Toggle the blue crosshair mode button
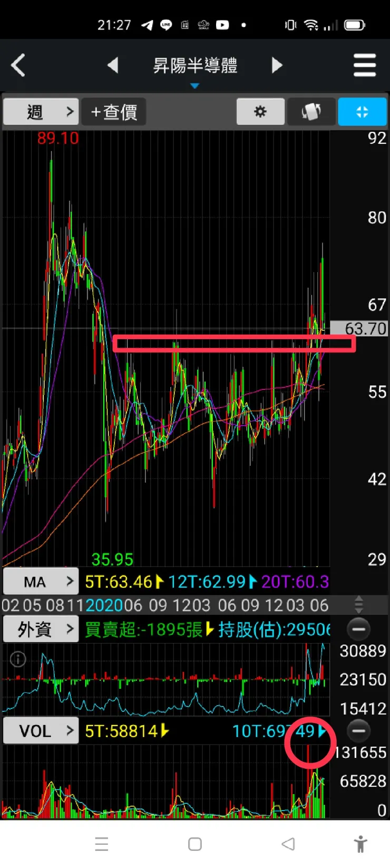Image resolution: width=390 pixels, height=868 pixels. [x=362, y=112]
